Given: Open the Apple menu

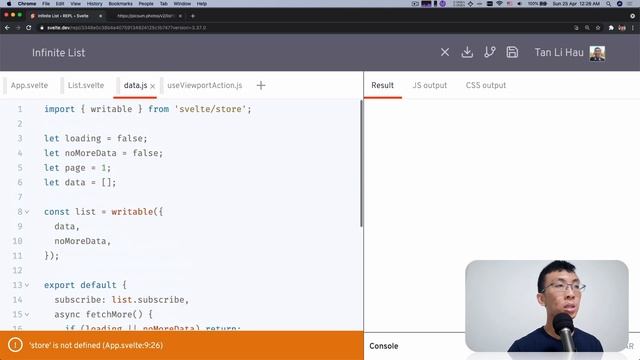Looking at the screenshot, I should 9,4.
